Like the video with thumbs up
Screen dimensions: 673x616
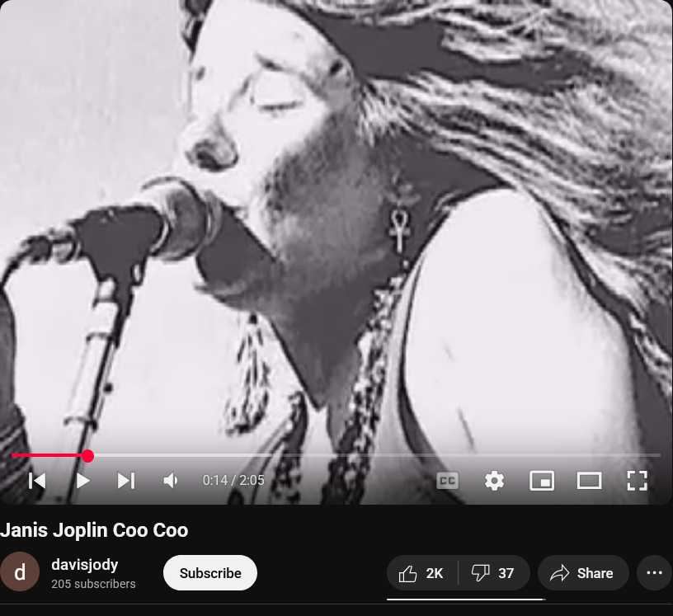(421, 573)
